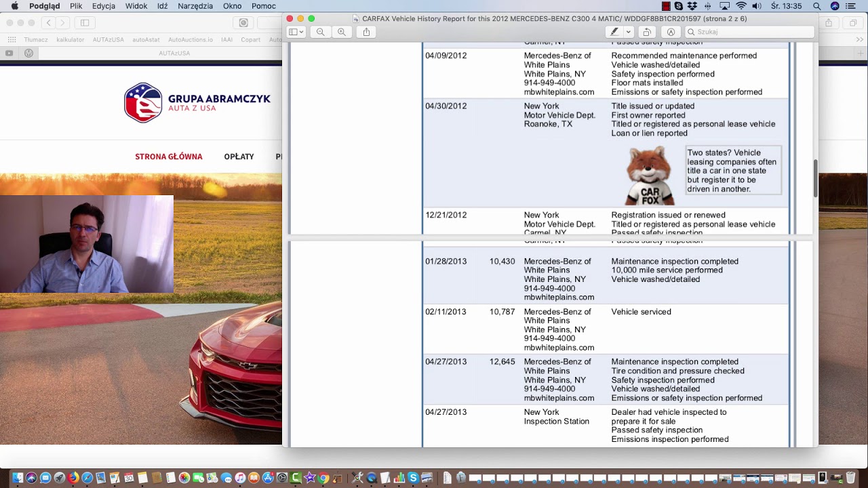The height and width of the screenshot is (488, 868).
Task: Launch Firefox from the Dock
Action: pos(73,478)
